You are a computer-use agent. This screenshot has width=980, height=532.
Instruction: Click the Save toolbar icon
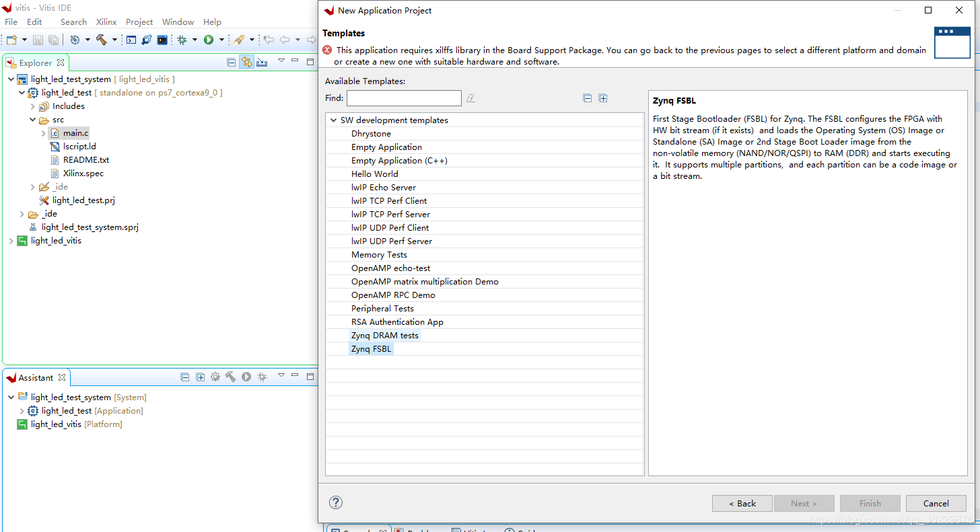coord(38,40)
